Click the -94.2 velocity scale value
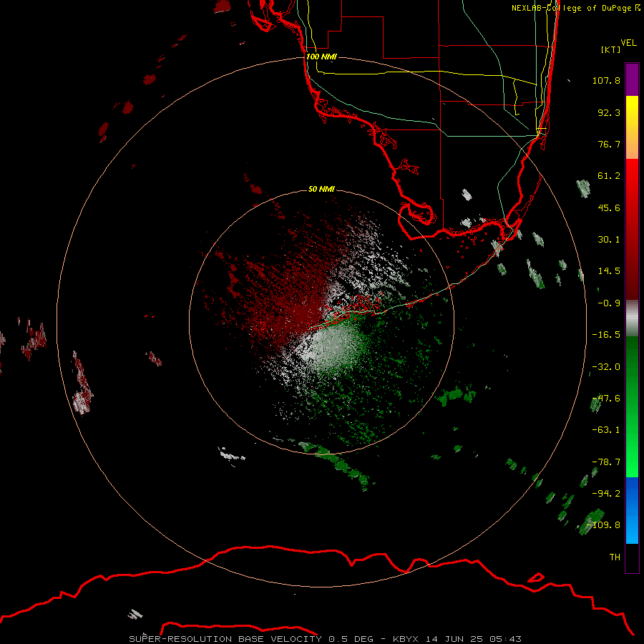The width and height of the screenshot is (644, 644). click(x=606, y=493)
